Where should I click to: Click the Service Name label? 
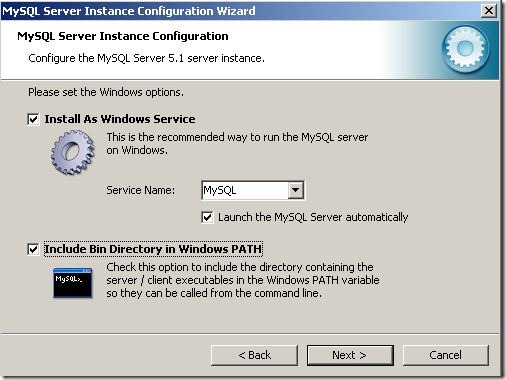(141, 190)
